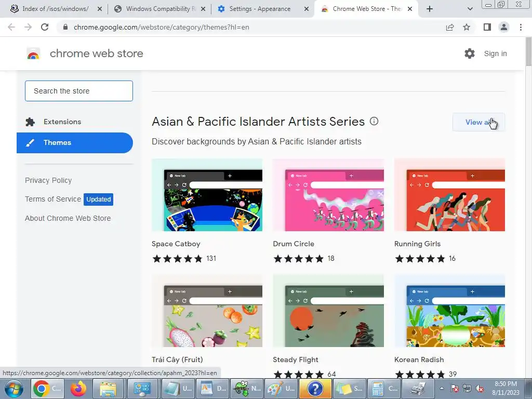Click the address bar URL
This screenshot has width=532, height=399.
(162, 27)
